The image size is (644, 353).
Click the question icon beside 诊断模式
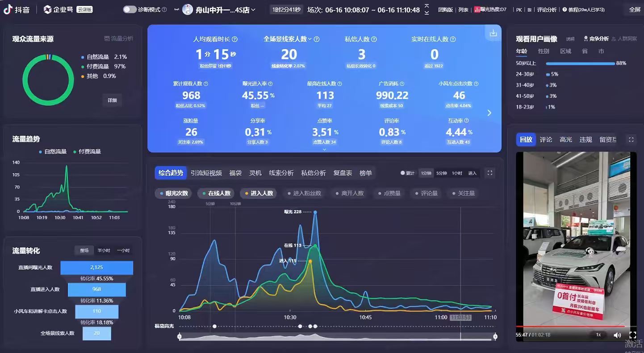click(x=164, y=9)
